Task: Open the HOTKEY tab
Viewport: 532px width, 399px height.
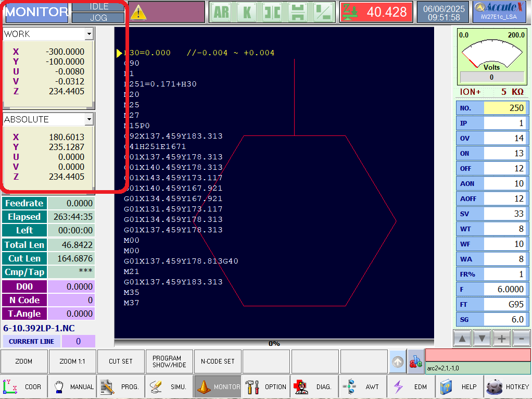Action: pyautogui.click(x=508, y=387)
